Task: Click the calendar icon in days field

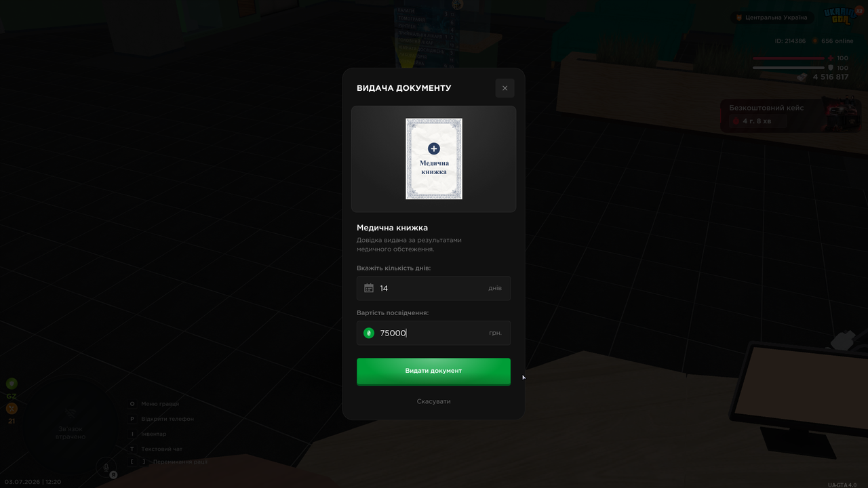Action: tap(369, 288)
